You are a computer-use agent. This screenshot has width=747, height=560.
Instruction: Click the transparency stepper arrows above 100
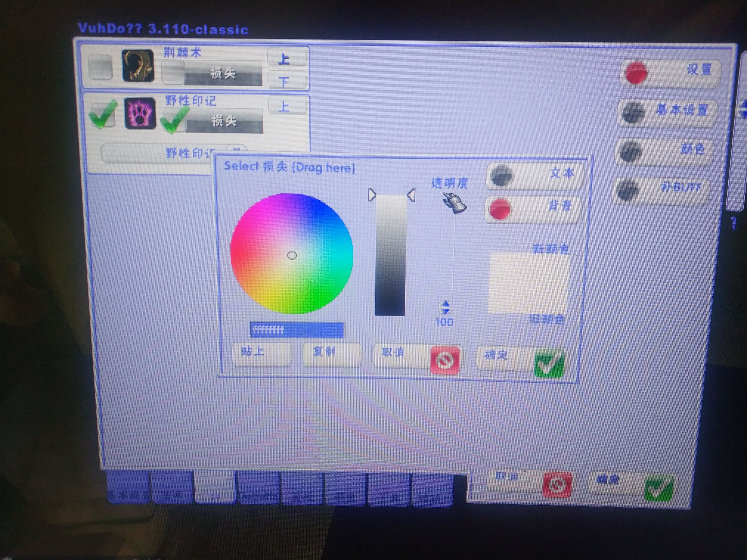[445, 308]
